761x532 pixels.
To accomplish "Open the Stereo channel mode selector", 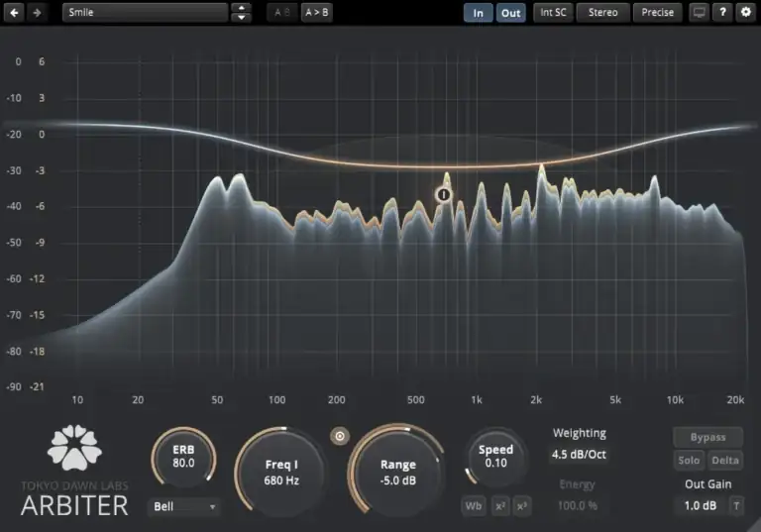I will pyautogui.click(x=602, y=12).
